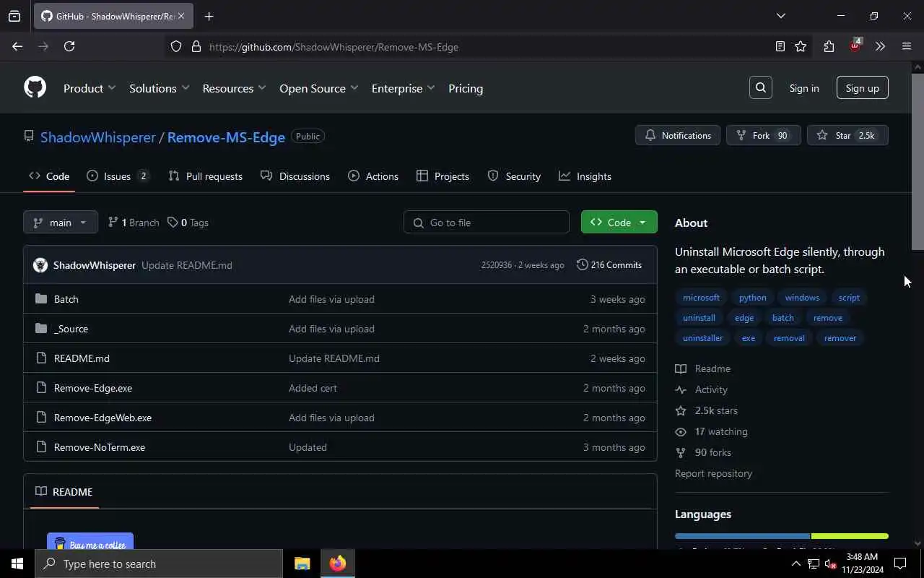Expand the Solutions menu
The height and width of the screenshot is (578, 924).
pos(159,88)
